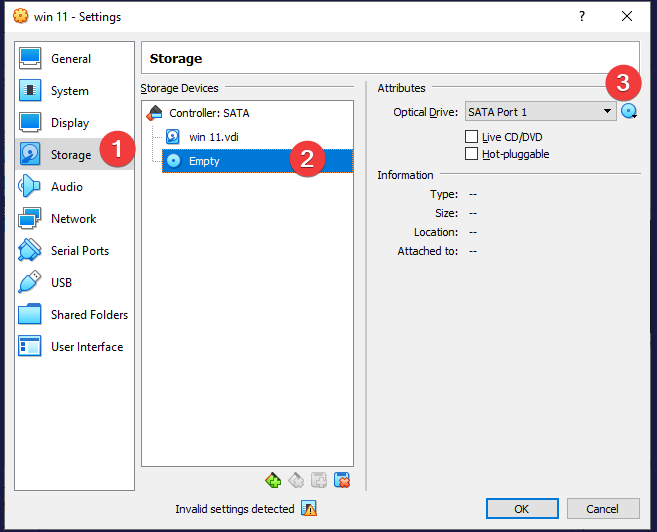This screenshot has height=532, width=657.
Task: Enable the Live CD/DVD checkbox
Action: [x=472, y=137]
